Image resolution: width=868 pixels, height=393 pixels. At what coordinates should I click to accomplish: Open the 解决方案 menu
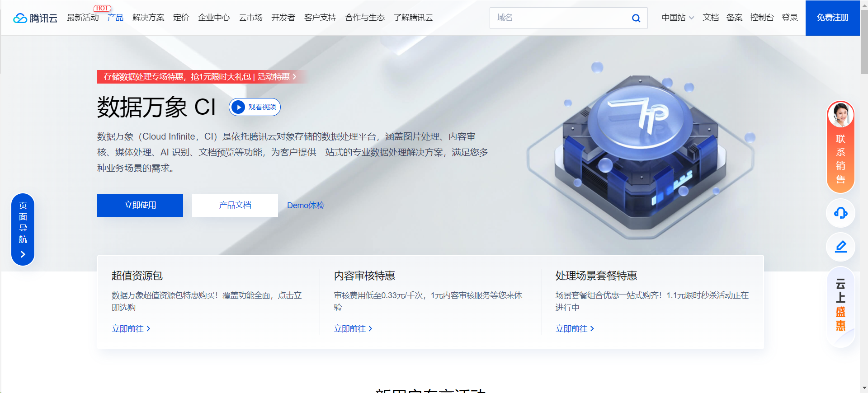tap(148, 18)
